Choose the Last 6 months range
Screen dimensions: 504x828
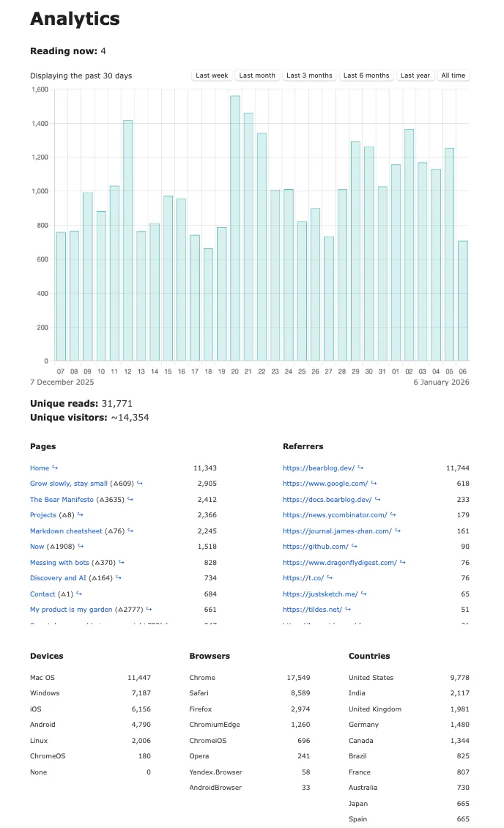tap(366, 75)
